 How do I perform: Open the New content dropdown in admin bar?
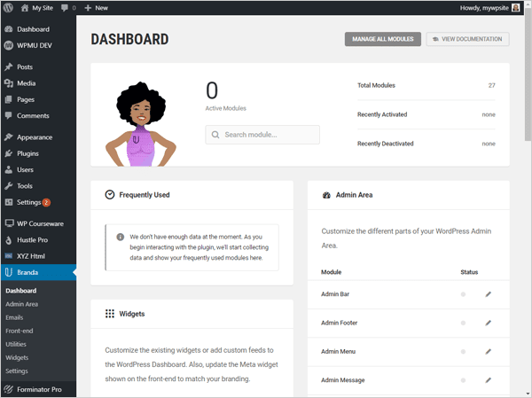(97, 8)
